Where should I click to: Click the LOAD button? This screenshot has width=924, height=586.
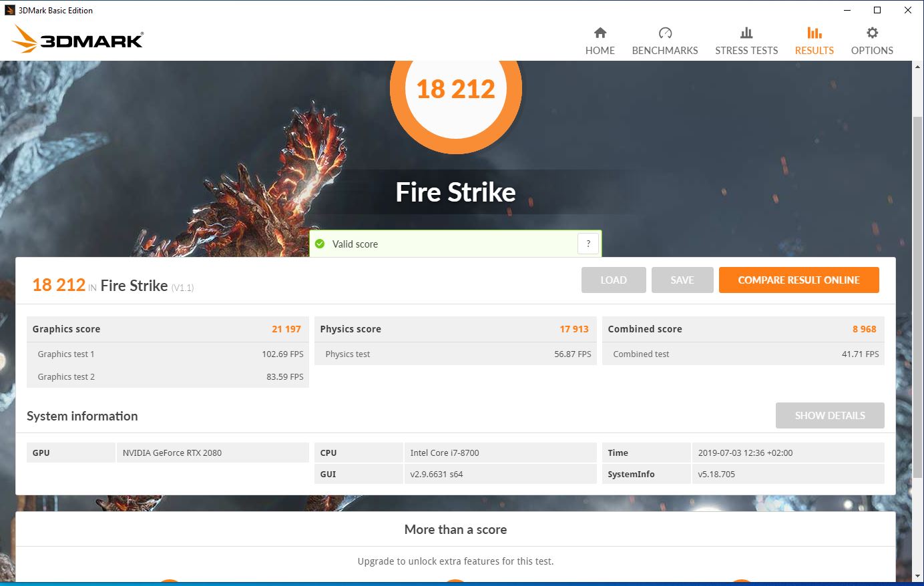tap(614, 280)
